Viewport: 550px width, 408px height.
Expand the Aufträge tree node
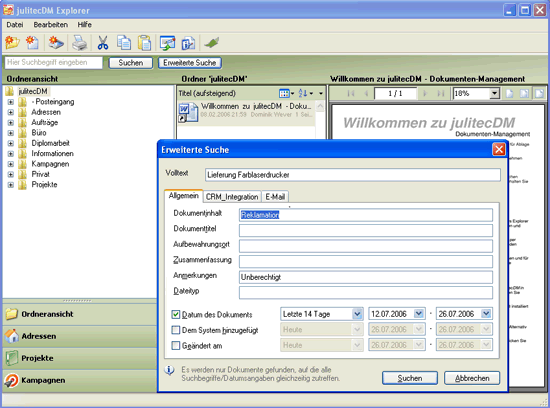click(11, 123)
